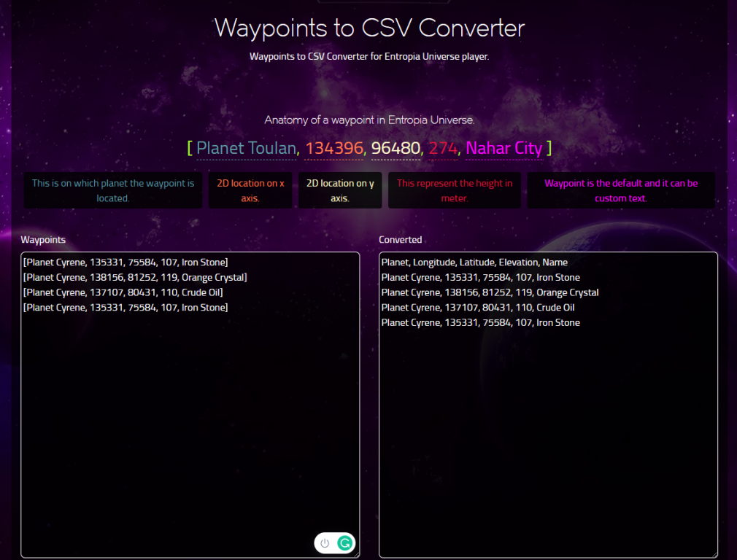Click inside the Converted output textarea
This screenshot has height=560, width=737.
coord(548,405)
